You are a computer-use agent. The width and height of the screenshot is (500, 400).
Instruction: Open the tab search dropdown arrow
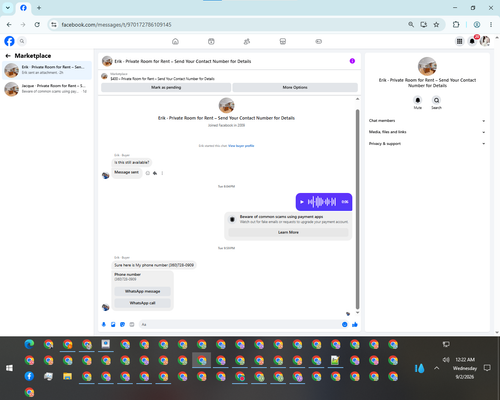click(x=8, y=8)
